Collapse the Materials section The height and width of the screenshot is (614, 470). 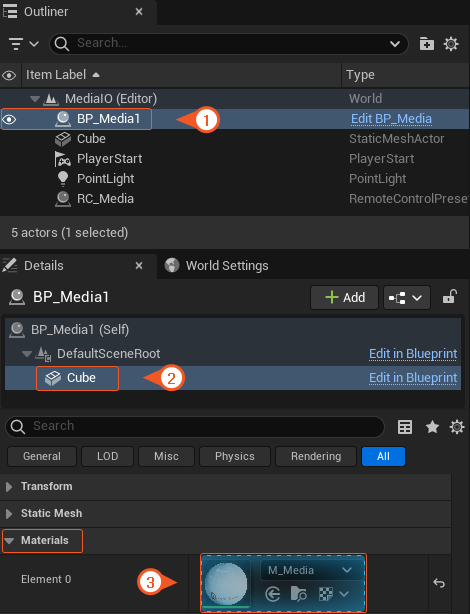(42, 541)
